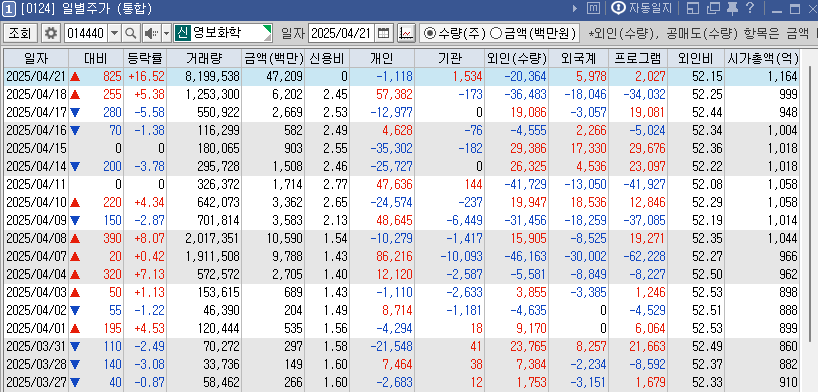Click the split window layout icon
Viewport: 818px width, 392px height.
(x=693, y=8)
